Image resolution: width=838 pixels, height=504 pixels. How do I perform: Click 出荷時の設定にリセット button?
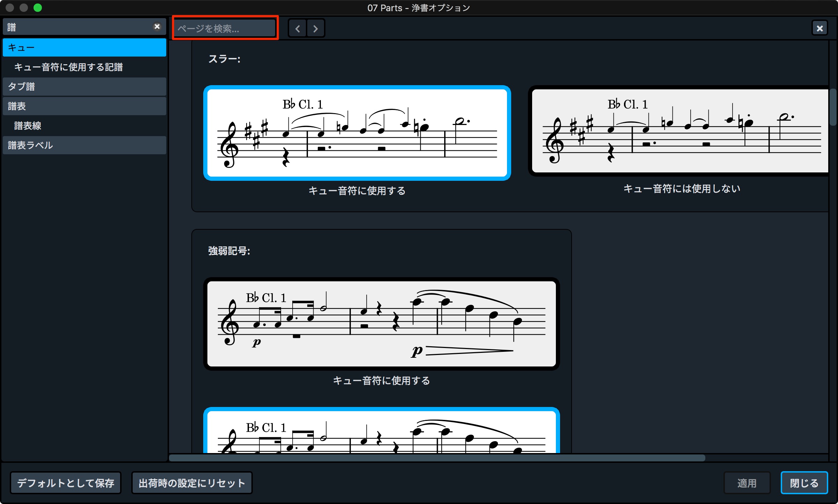(x=192, y=483)
